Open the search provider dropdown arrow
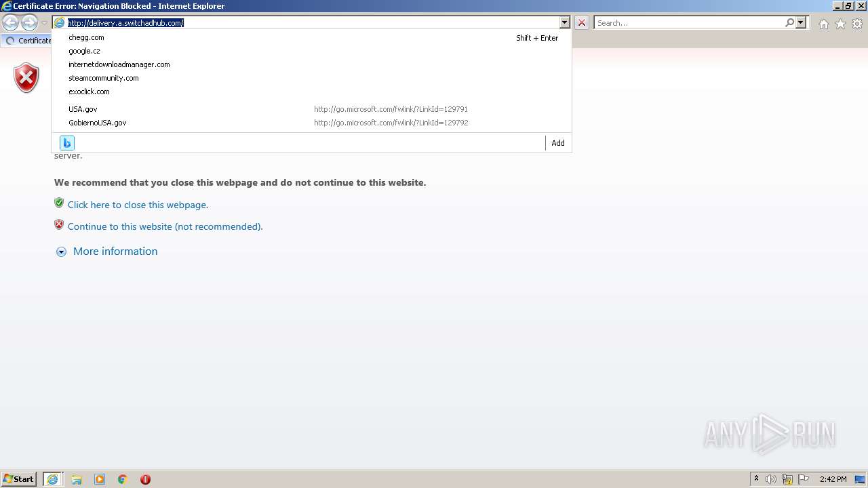Screen dimensions: 868x488 (801, 23)
